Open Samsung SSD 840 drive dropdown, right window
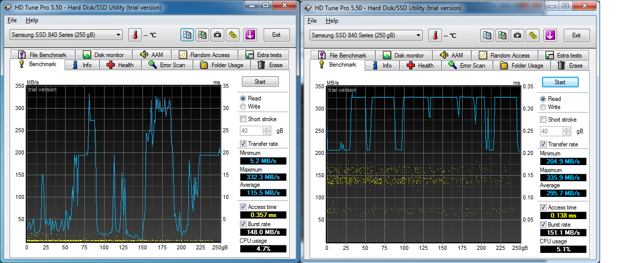The image size is (644, 263). point(366,35)
